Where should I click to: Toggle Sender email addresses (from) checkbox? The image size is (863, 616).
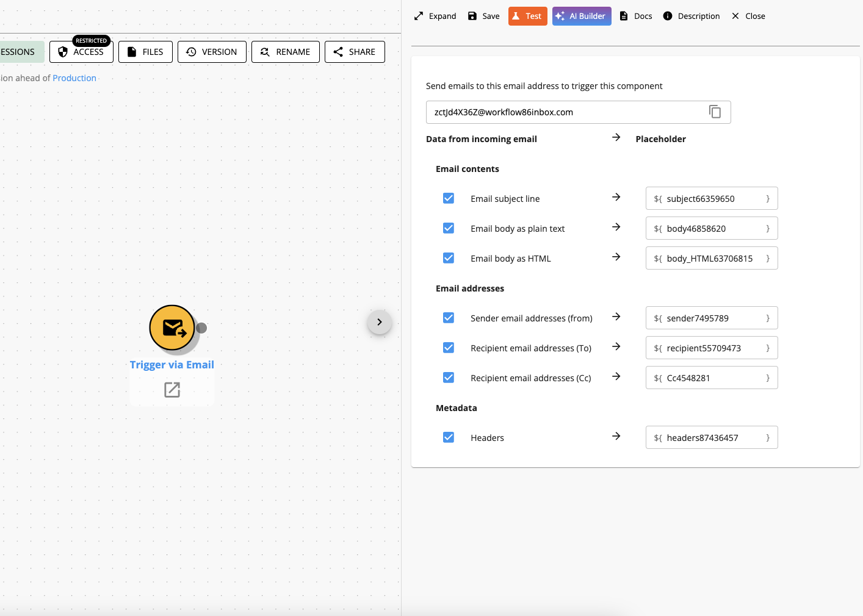[449, 318]
